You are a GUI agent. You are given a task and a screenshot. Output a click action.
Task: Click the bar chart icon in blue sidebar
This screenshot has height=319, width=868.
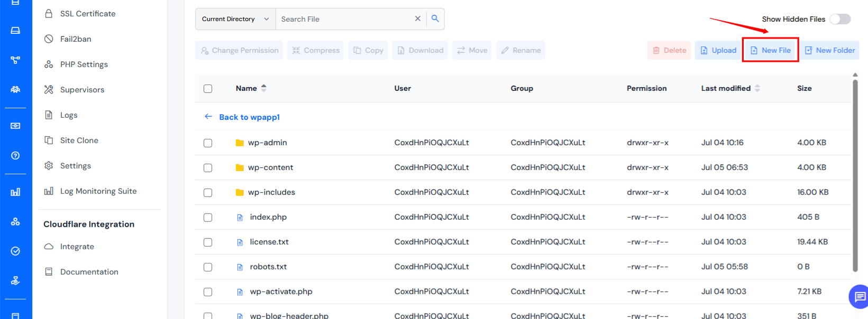pos(15,192)
